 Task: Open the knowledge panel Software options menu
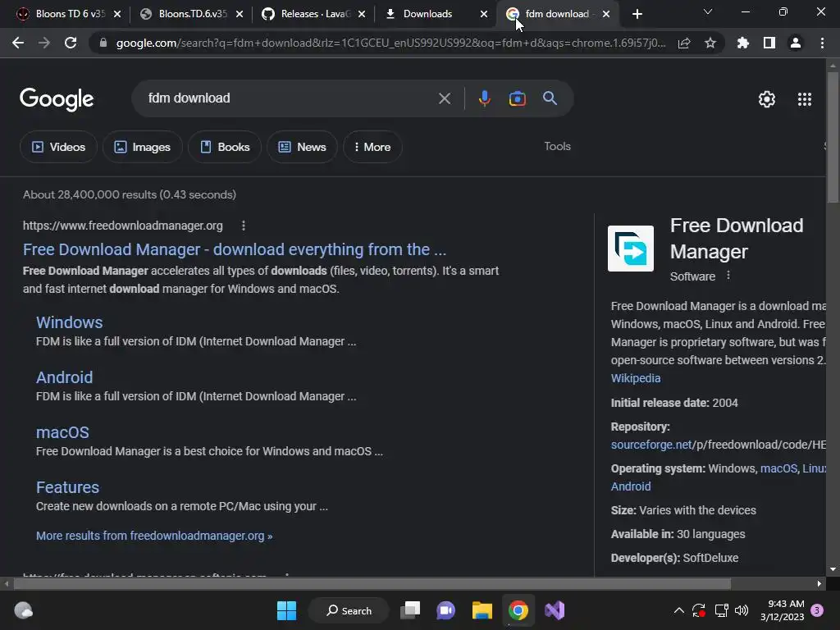pyautogui.click(x=728, y=276)
